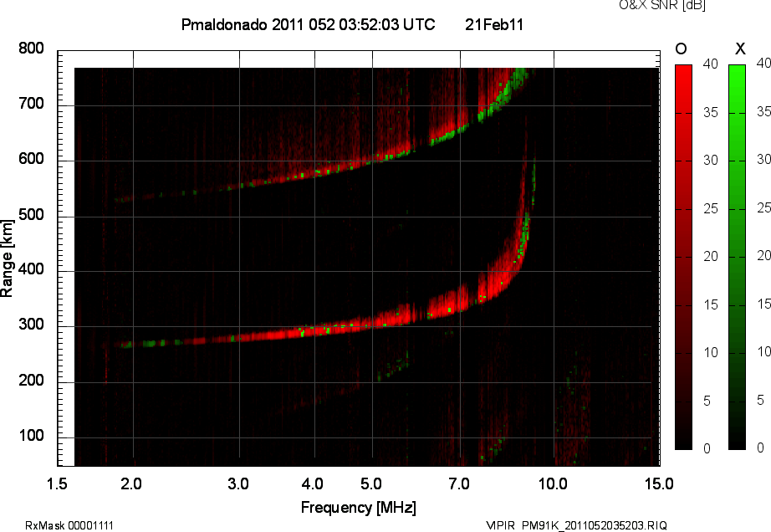Click the frequency axis tick '2.0'
The height and width of the screenshot is (532, 771).
131,483
